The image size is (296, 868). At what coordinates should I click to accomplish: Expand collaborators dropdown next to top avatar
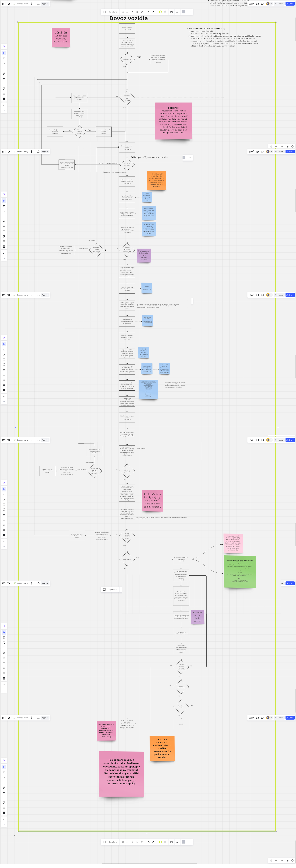271,4
